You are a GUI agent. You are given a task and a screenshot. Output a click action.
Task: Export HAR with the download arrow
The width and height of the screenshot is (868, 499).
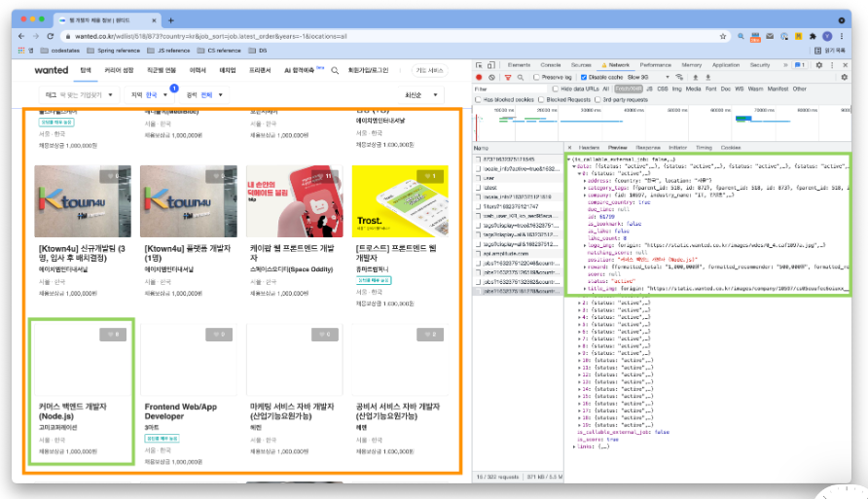coord(707,78)
